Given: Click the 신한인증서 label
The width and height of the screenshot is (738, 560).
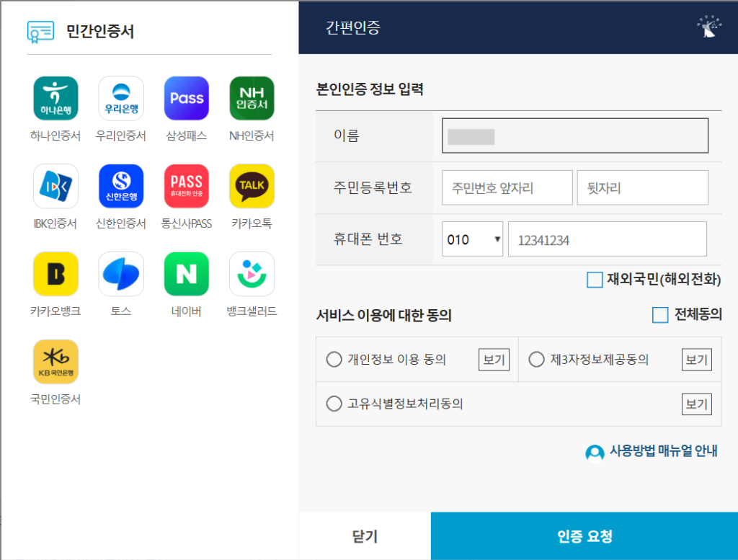Looking at the screenshot, I should point(121,223).
